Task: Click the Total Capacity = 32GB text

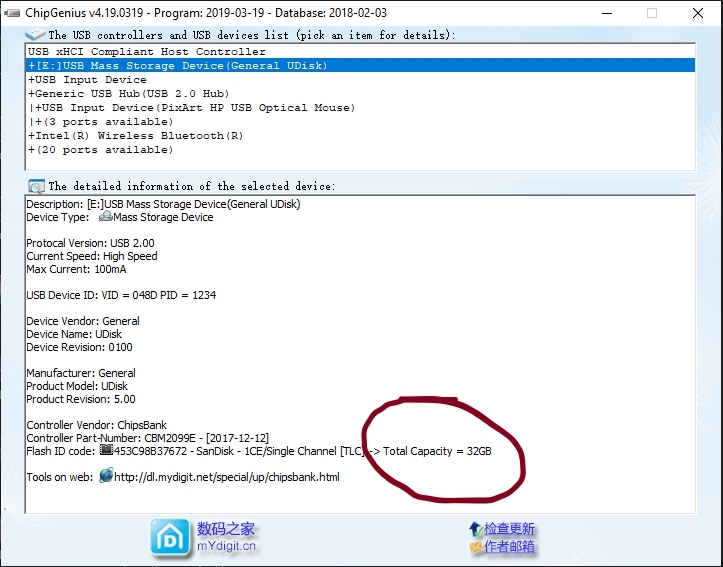Action: (x=437, y=451)
